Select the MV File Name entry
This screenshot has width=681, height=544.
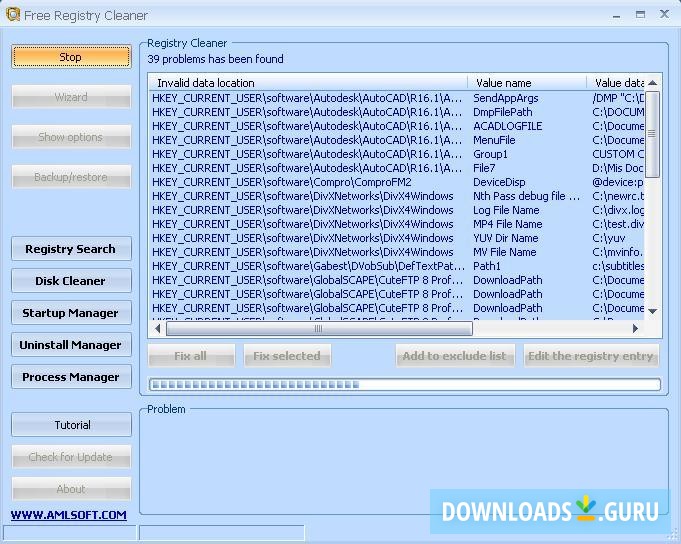397,252
